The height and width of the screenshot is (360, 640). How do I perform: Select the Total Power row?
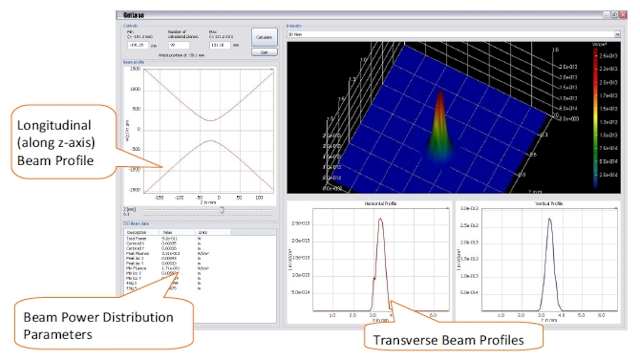click(x=200, y=238)
